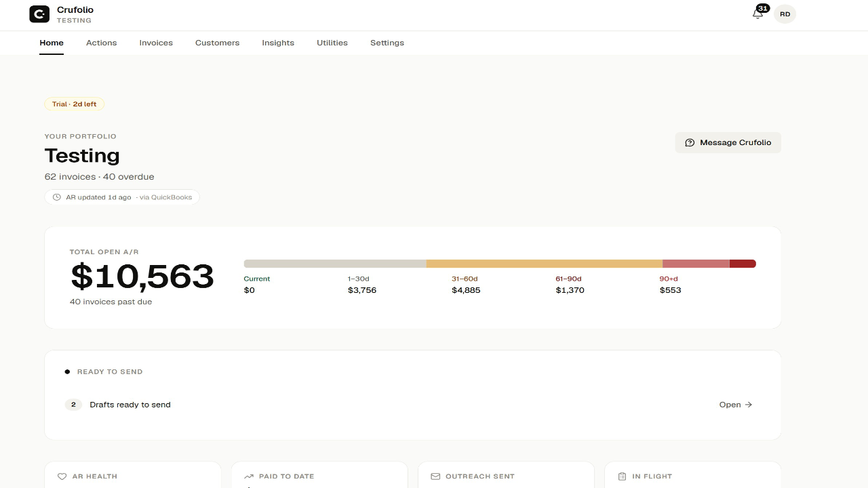Screen dimensions: 868x488
Task: Select the light red 61–90d aging segment
Action: [x=696, y=264]
